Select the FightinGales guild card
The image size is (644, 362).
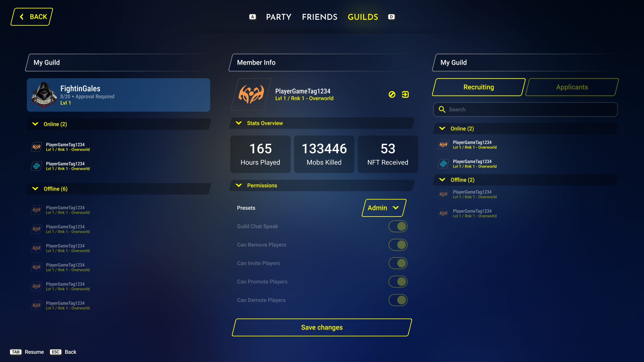[118, 95]
